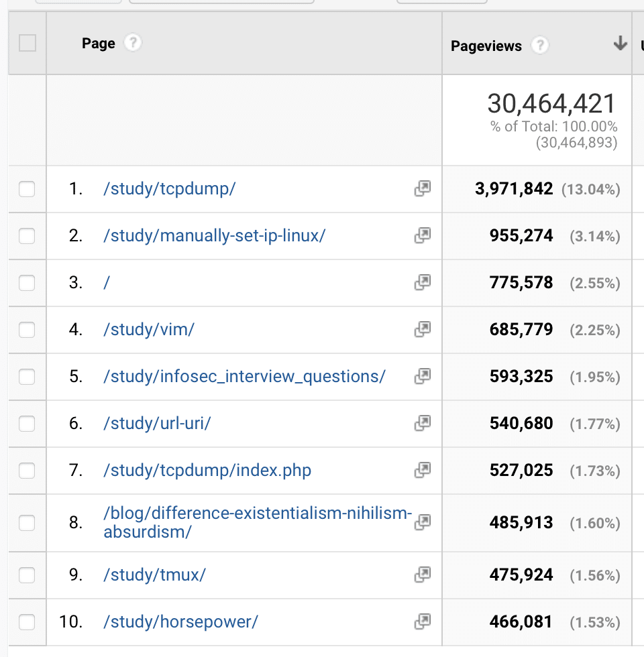Toggle the select-all checkbox in table header
Image resolution: width=644 pixels, height=657 pixels.
click(x=28, y=43)
